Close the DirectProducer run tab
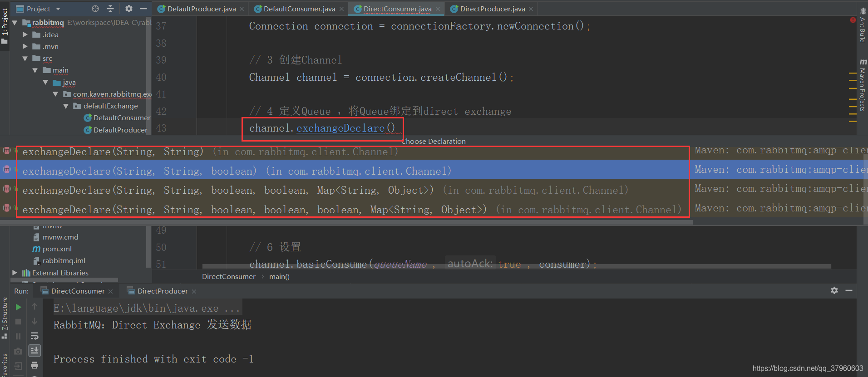The height and width of the screenshot is (377, 868). click(194, 291)
